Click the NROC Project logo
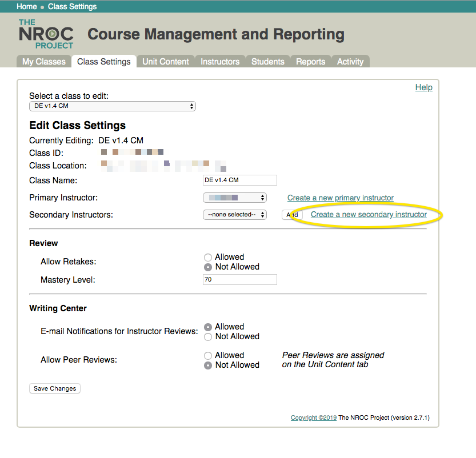The image size is (476, 458). click(x=46, y=34)
